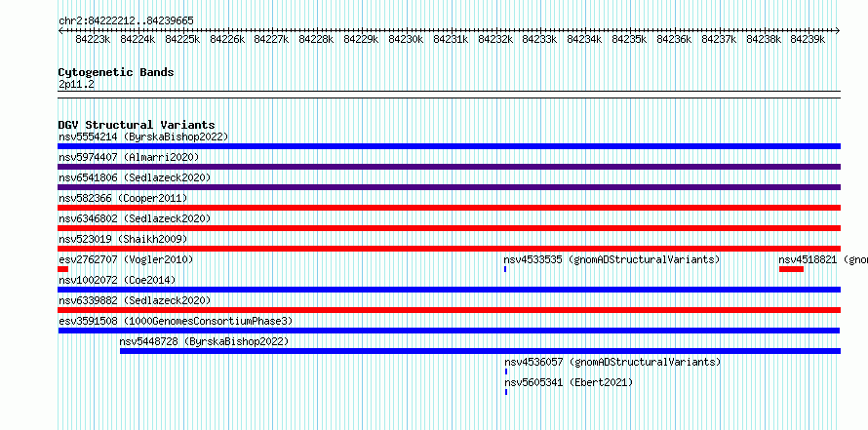Viewport: 868px width, 430px height.
Task: Click the small blue nsv4536057 marker
Action: pyautogui.click(x=506, y=371)
